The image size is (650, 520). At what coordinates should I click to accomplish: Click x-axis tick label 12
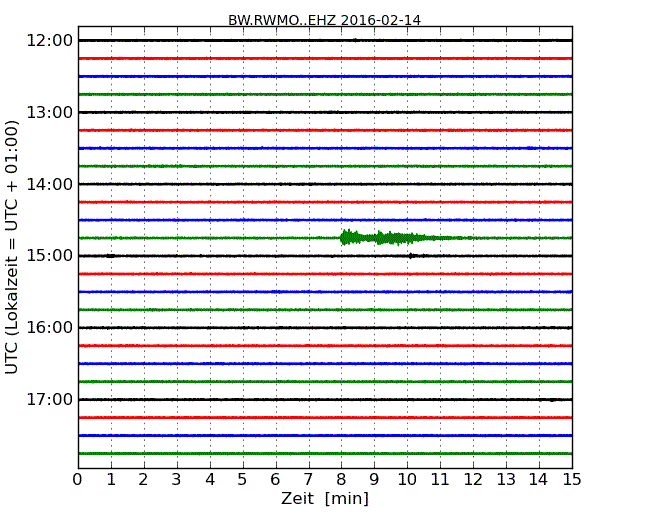click(x=473, y=480)
